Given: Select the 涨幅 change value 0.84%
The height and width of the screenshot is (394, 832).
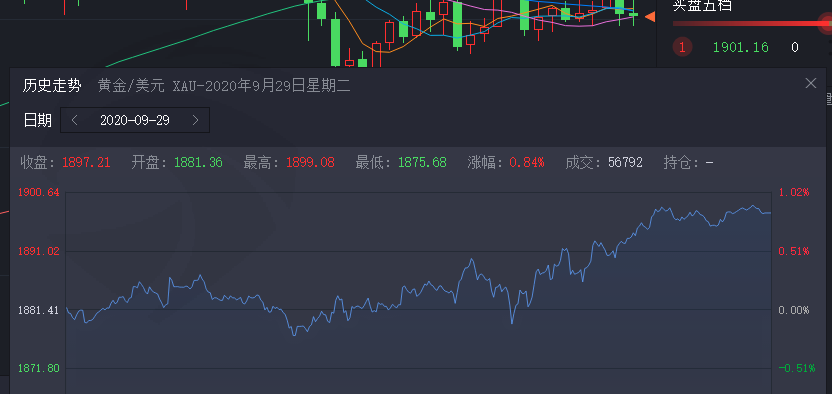Looking at the screenshot, I should 527,162.
